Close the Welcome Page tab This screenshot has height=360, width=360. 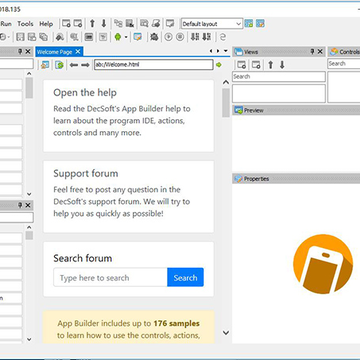[x=78, y=51]
